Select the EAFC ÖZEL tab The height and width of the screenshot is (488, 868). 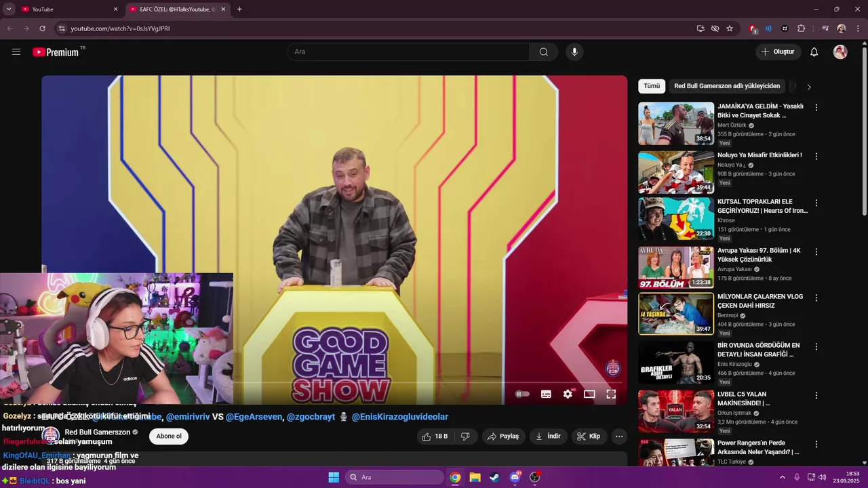tap(177, 9)
